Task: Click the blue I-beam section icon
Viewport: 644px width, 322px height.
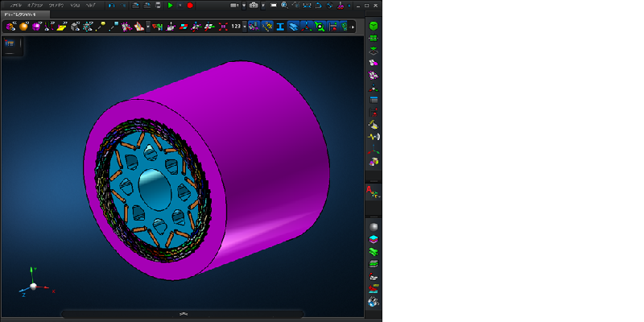Action: (x=280, y=27)
